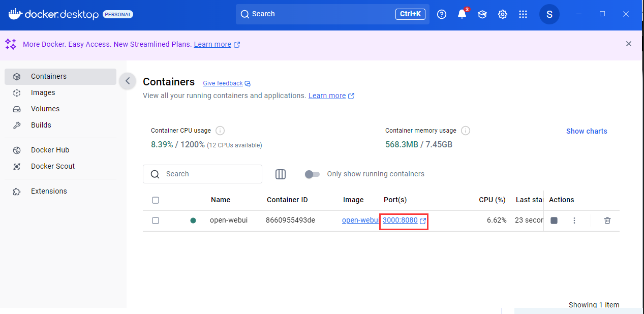Click the Give feedback link

227,83
